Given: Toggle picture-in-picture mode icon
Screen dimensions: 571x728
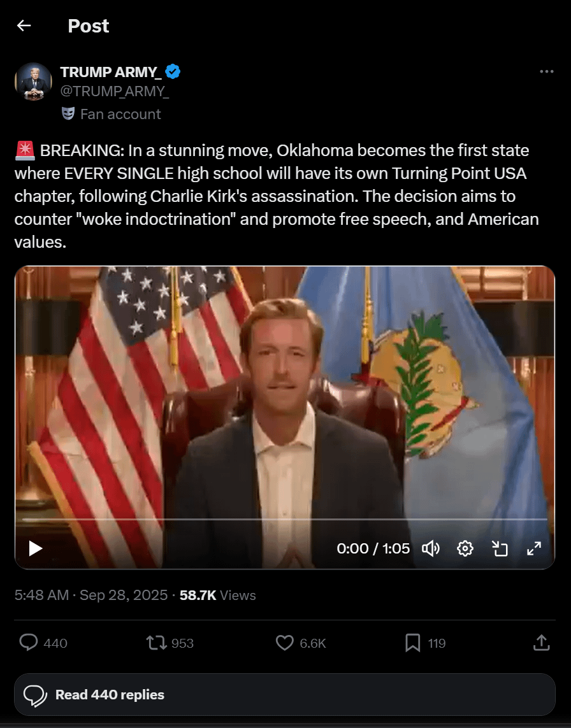Looking at the screenshot, I should tap(500, 548).
